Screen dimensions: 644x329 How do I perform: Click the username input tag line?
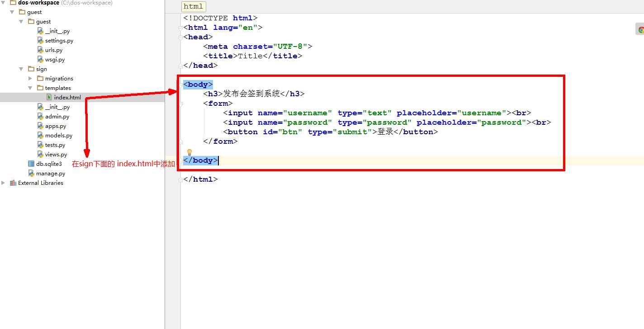377,113
